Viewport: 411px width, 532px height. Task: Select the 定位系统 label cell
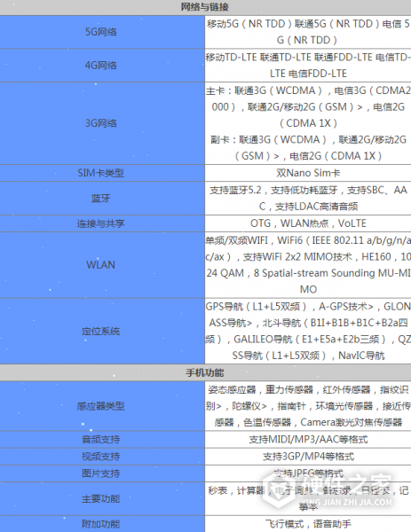(102, 331)
